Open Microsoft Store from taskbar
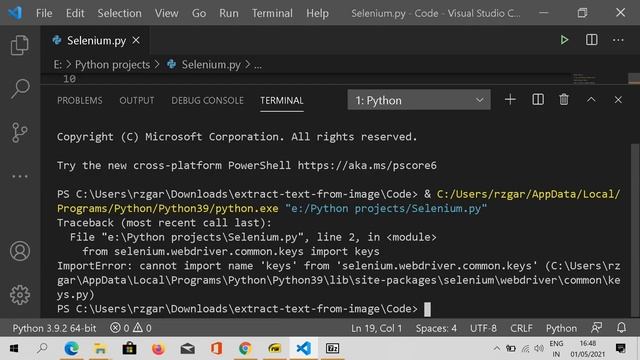 [x=129, y=348]
